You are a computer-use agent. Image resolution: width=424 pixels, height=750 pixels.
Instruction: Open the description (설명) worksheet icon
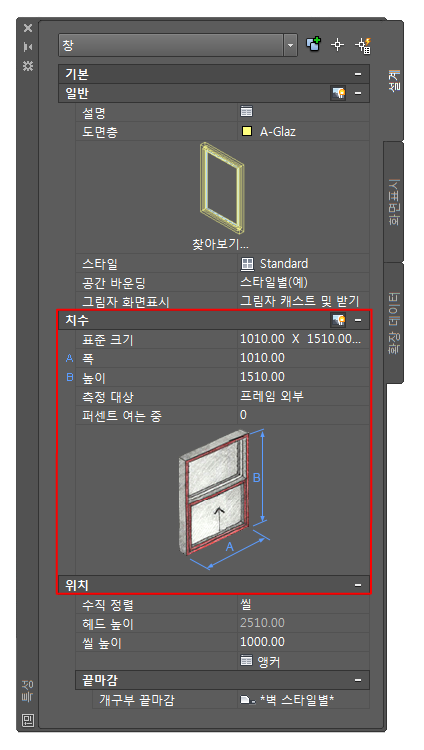click(x=246, y=112)
